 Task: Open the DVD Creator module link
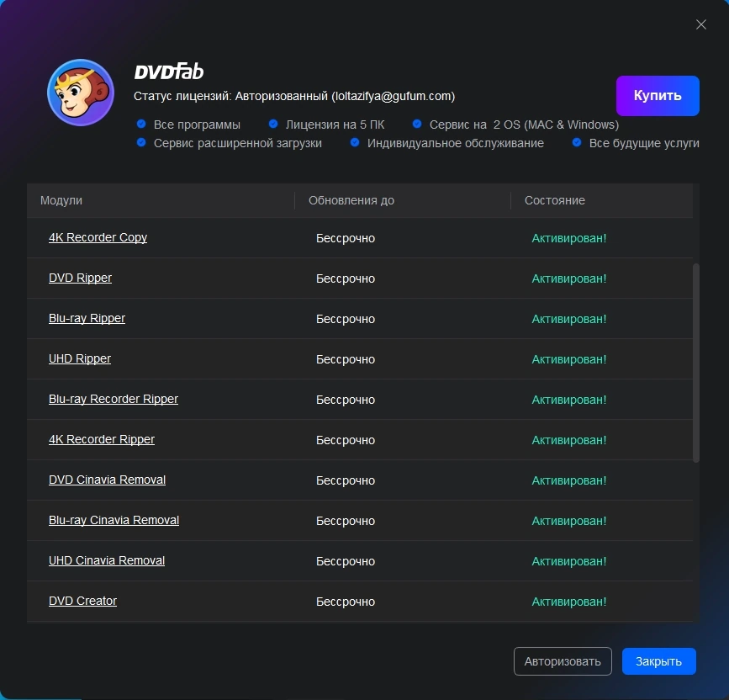point(82,602)
